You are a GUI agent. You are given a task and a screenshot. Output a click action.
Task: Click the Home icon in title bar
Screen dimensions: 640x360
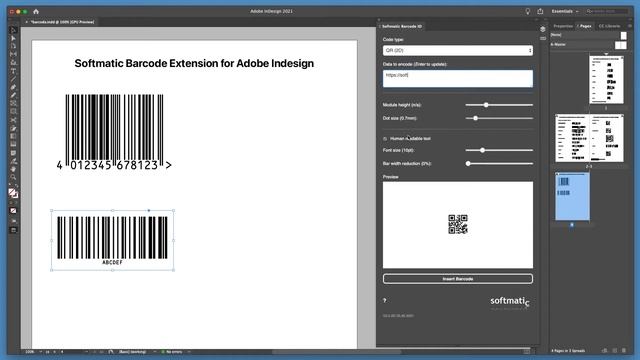click(x=36, y=11)
